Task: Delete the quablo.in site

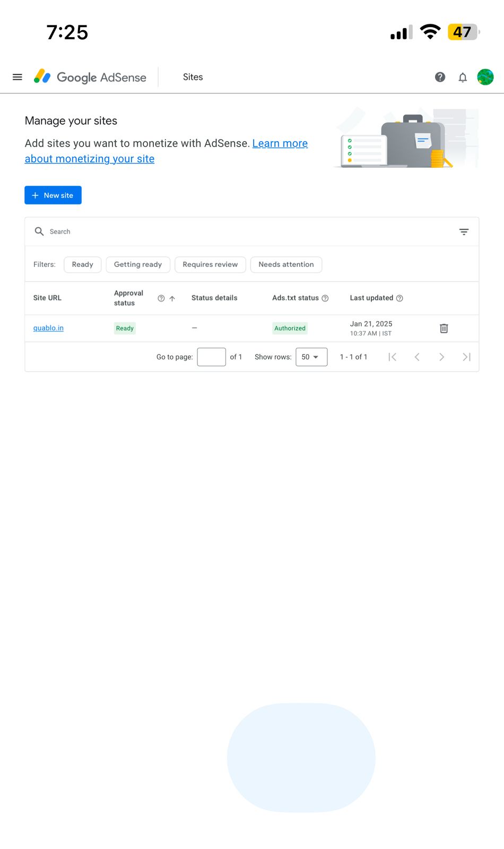Action: [x=444, y=328]
